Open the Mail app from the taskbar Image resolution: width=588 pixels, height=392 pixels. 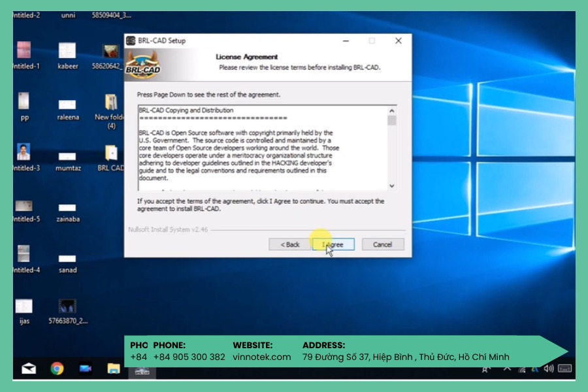(x=29, y=368)
